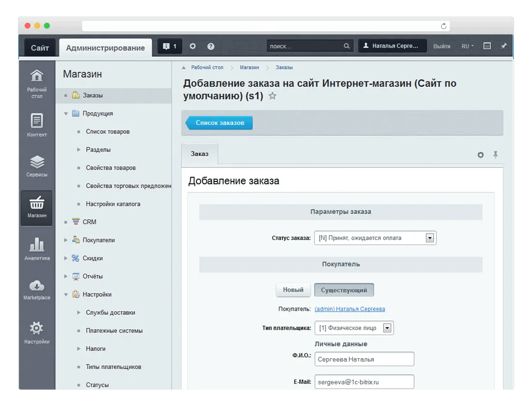532x409 pixels.
Task: Open the (admin) Наталья Сергеева link
Action: pyautogui.click(x=350, y=309)
